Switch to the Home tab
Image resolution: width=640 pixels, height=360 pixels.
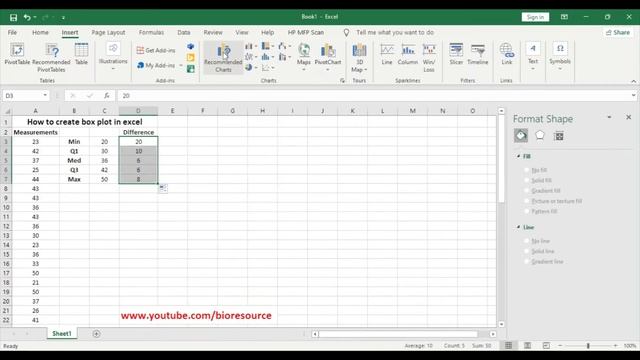pos(40,32)
